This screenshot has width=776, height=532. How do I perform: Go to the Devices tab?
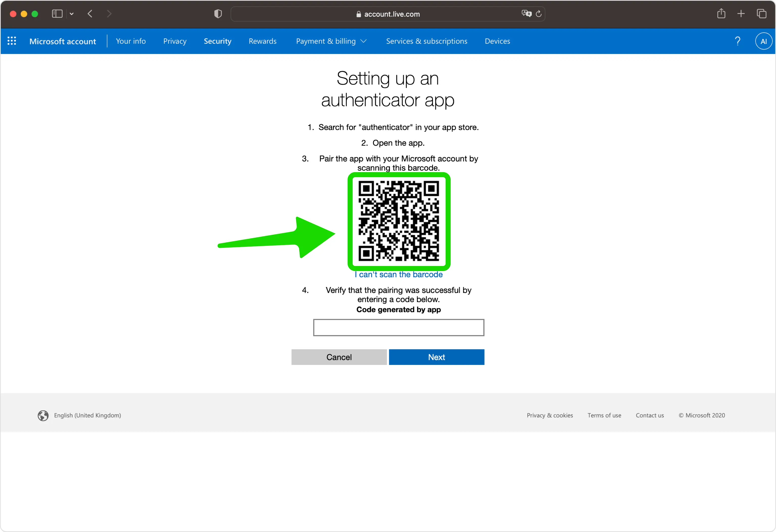pyautogui.click(x=498, y=41)
